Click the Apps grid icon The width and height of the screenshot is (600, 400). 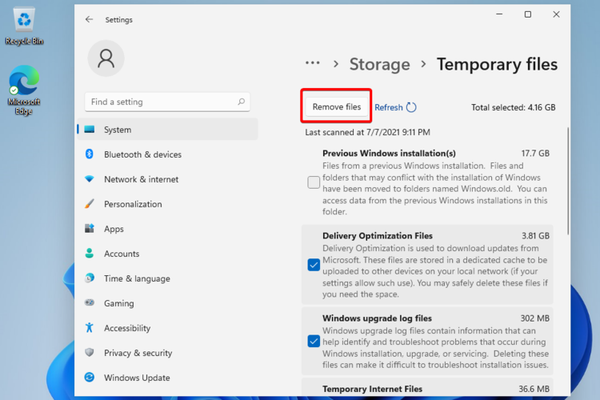[x=90, y=229]
